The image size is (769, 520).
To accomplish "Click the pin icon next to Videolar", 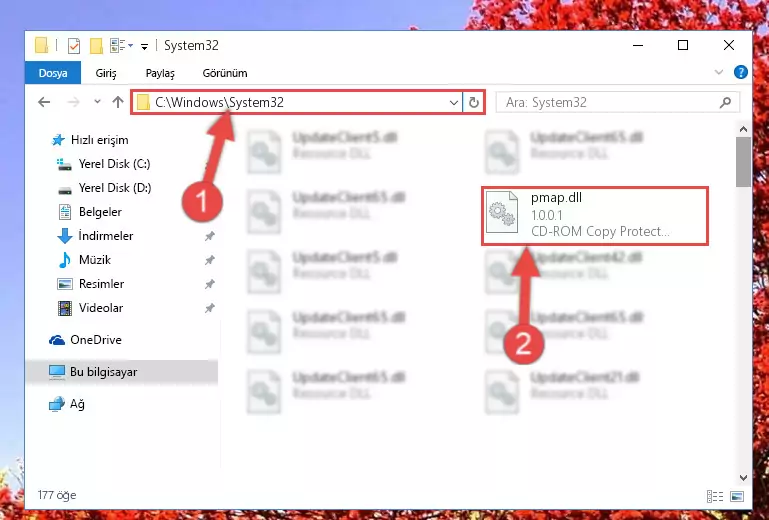I will click(210, 308).
